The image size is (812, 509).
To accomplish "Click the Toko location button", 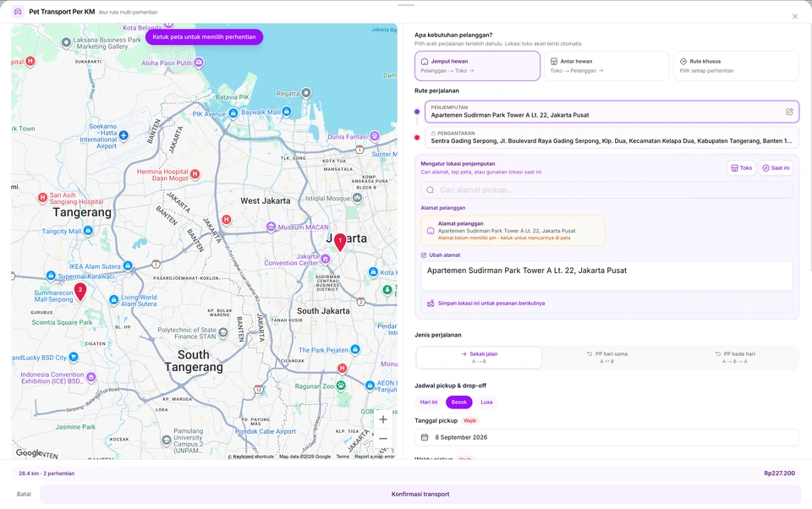I will [741, 167].
